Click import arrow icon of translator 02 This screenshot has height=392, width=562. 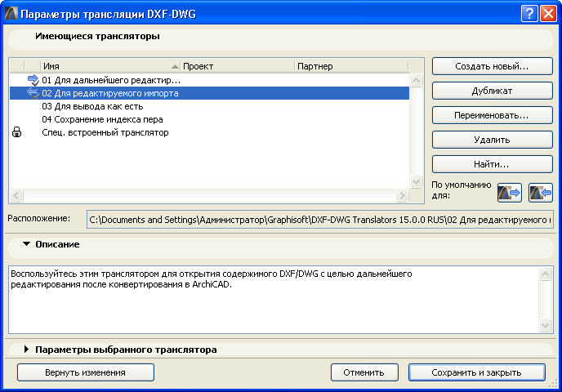[33, 93]
